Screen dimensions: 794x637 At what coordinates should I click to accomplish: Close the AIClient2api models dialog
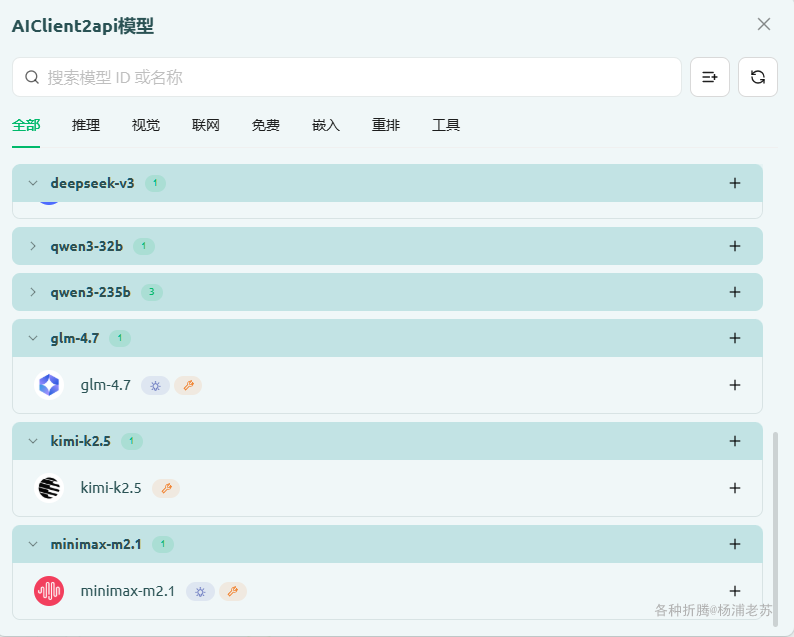[764, 24]
